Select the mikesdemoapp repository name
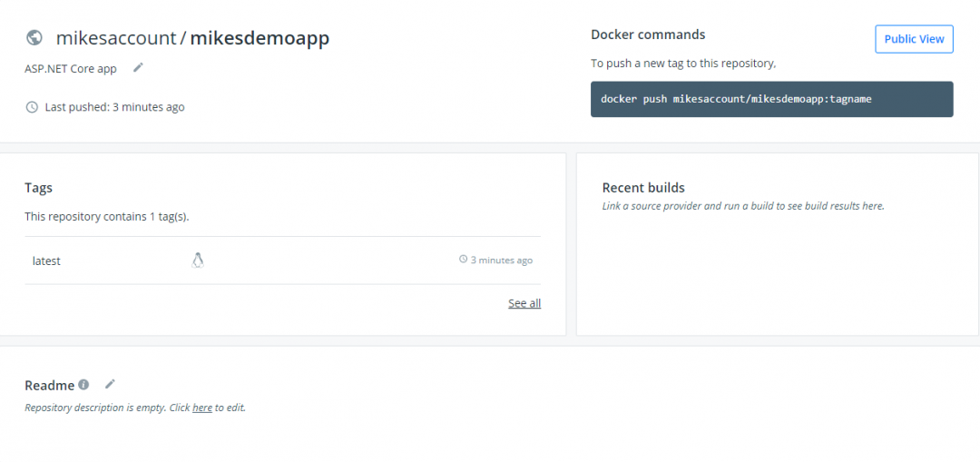 (260, 38)
